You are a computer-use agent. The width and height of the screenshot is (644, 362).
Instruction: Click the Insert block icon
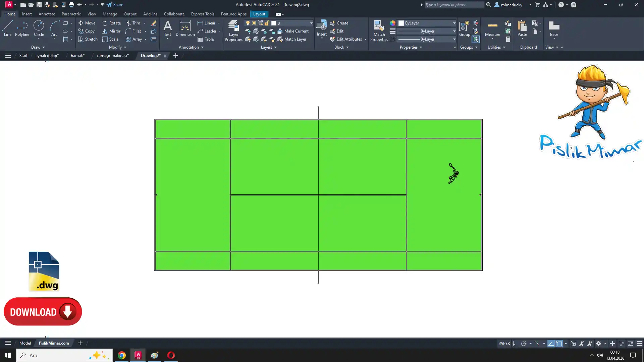pyautogui.click(x=321, y=26)
